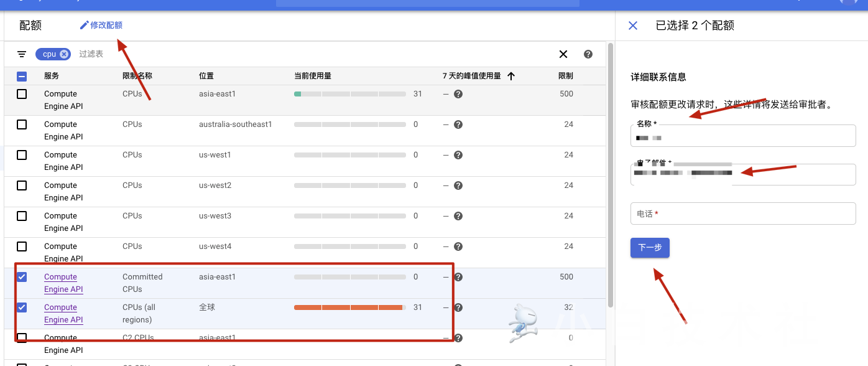The height and width of the screenshot is (366, 868).
Task: Uncheck the CPUs (all regions) row checkbox
Action: 22,307
